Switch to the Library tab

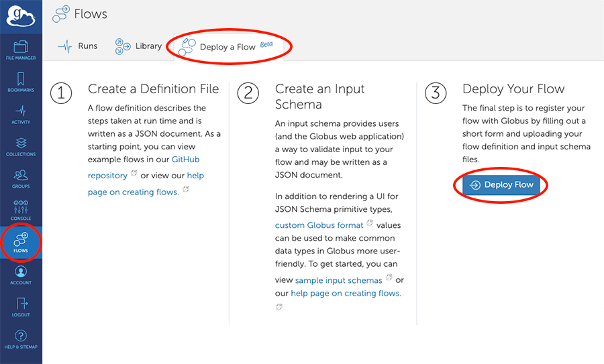pyautogui.click(x=138, y=46)
